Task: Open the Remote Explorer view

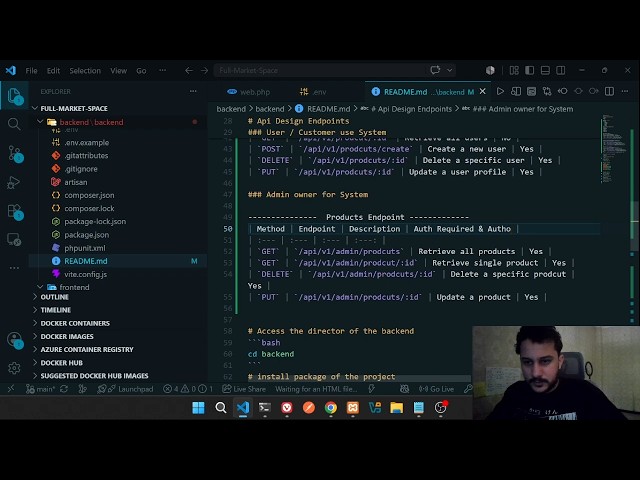Action: (x=14, y=239)
